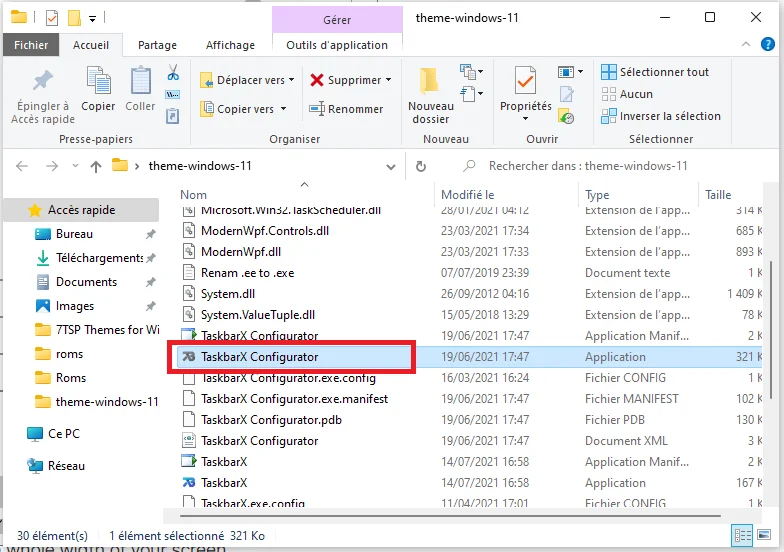Sort by the Type column header
Image resolution: width=784 pixels, height=552 pixels.
click(x=597, y=194)
